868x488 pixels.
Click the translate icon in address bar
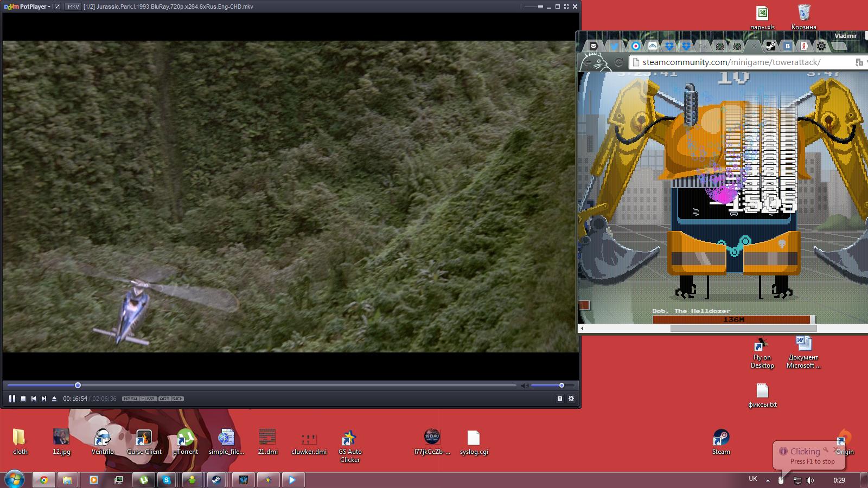tap(859, 62)
